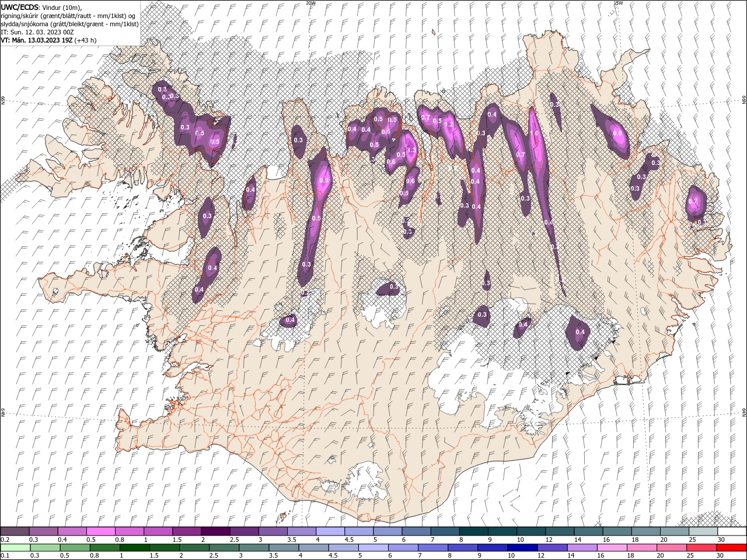This screenshot has height=560, width=747.
Task: Click the 1.0 snowfall value on the map
Action: (533, 133)
